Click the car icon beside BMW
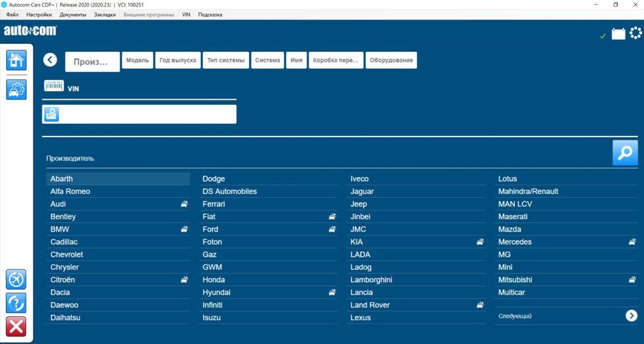 click(x=185, y=229)
